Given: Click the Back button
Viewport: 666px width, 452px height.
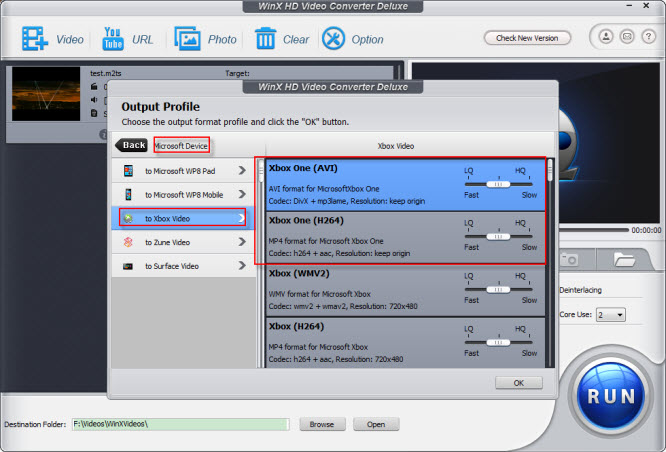Looking at the screenshot, I should click(x=132, y=145).
